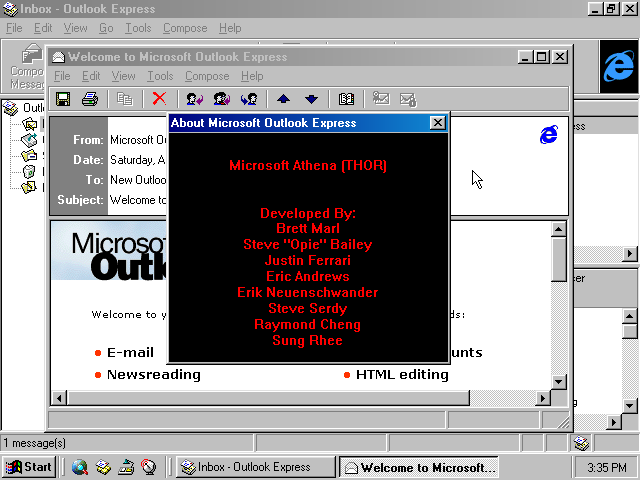Image resolution: width=640 pixels, height=480 pixels.
Task: Click the Save icon in message toolbar
Action: pyautogui.click(x=63, y=99)
